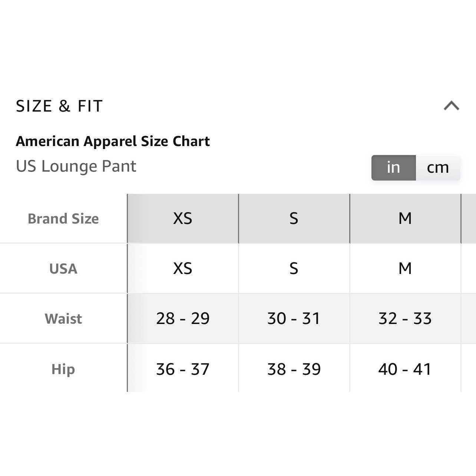Select the hip 40 - 41 cell
The width and height of the screenshot is (476, 476).
coord(405,369)
